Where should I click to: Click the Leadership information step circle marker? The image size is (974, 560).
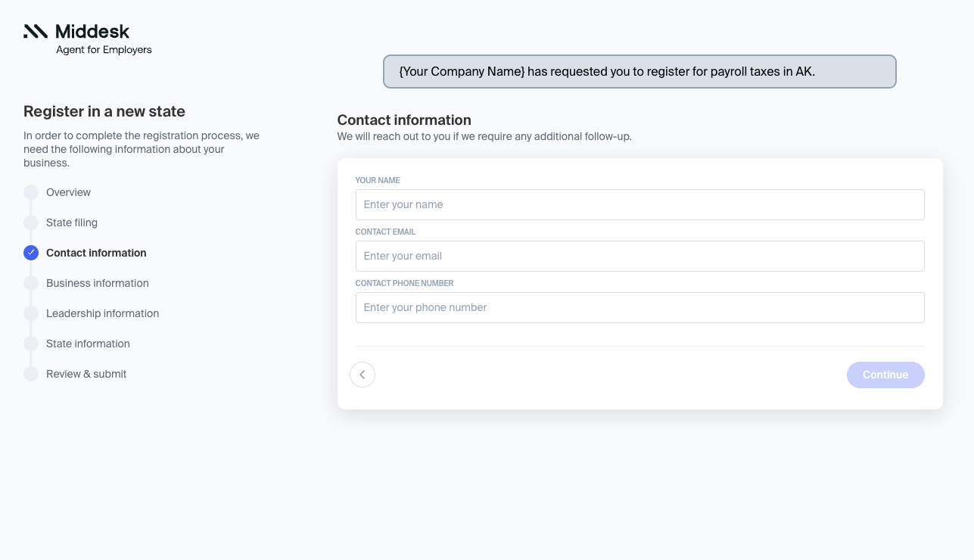coord(31,313)
